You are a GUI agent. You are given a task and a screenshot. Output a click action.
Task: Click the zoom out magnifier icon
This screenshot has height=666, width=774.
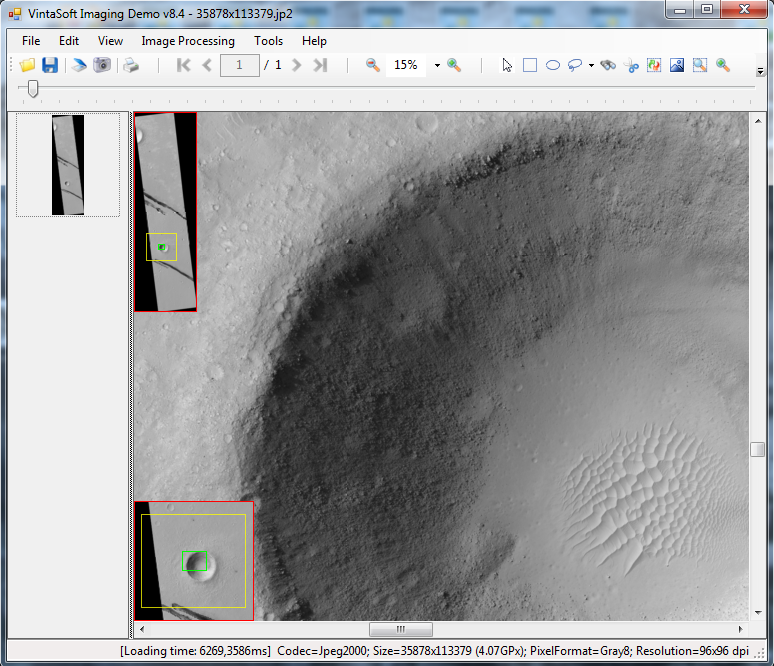click(x=373, y=65)
